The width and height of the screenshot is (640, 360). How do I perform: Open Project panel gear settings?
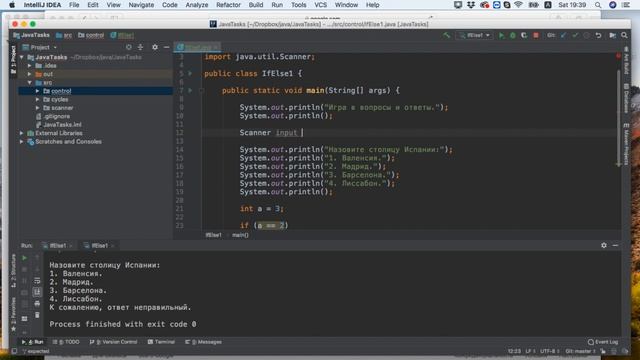(x=155, y=47)
